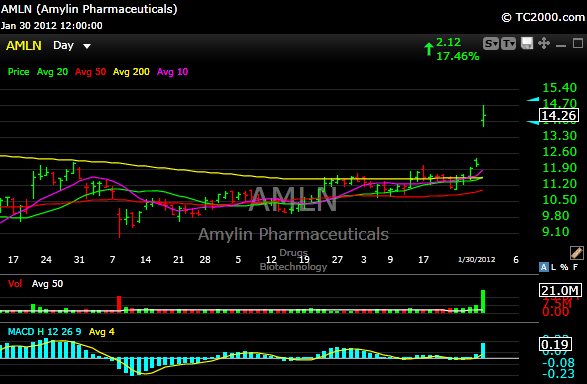Click the 1/30/2012 date axis label
This screenshot has width=587, height=384.
pyautogui.click(x=477, y=260)
